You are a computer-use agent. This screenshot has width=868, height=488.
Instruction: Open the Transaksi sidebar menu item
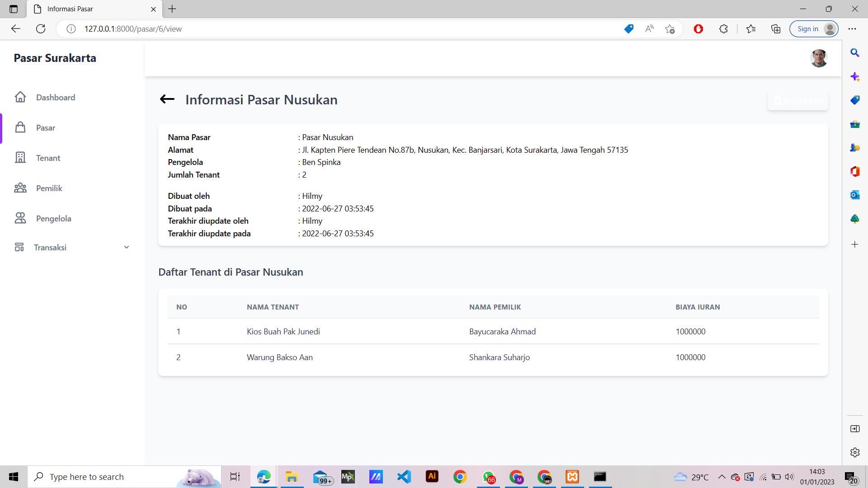pos(50,247)
